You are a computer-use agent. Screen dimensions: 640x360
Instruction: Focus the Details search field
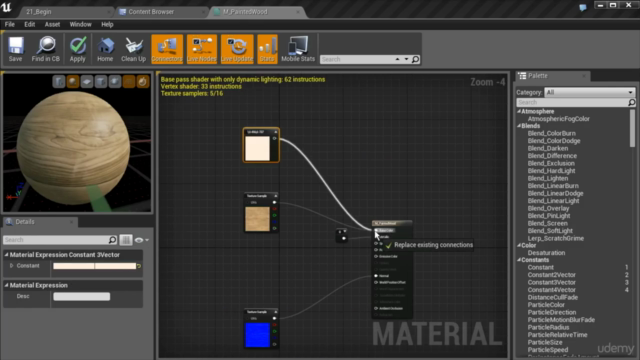(56, 240)
